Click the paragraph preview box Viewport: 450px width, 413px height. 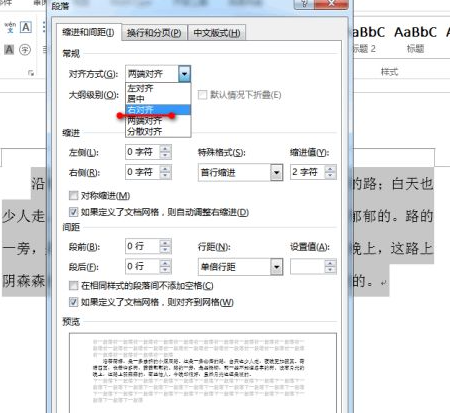point(203,373)
